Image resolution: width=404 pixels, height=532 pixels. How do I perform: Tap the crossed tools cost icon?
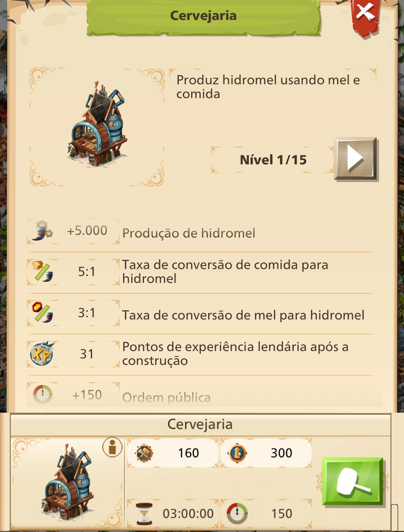pos(144,453)
